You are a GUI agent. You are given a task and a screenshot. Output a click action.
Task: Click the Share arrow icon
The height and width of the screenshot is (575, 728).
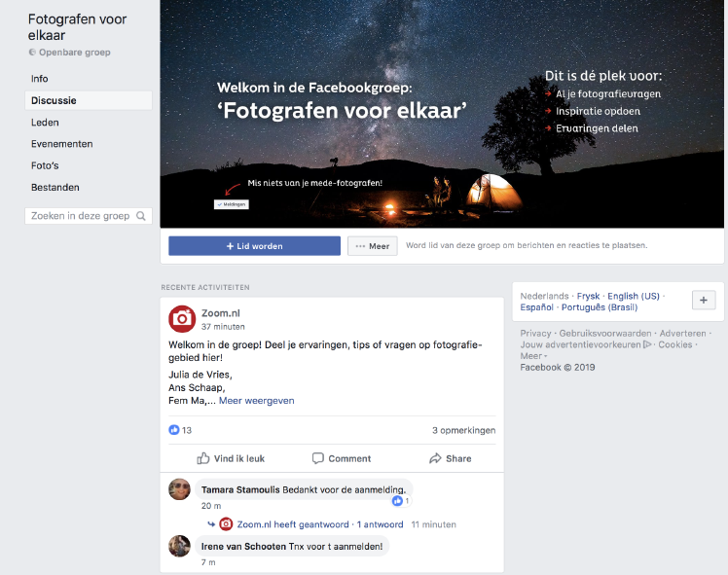(435, 458)
